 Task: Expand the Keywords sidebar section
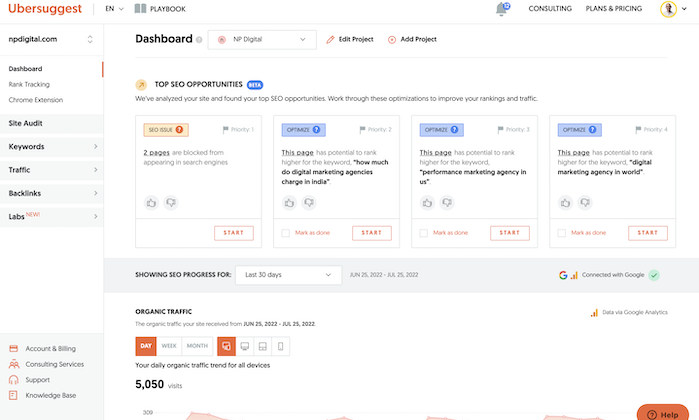51,146
